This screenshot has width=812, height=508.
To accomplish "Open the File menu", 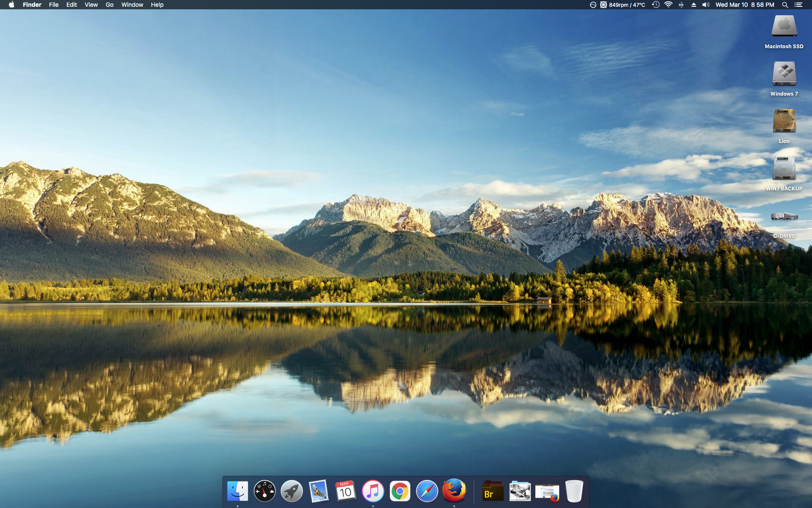I will (54, 5).
